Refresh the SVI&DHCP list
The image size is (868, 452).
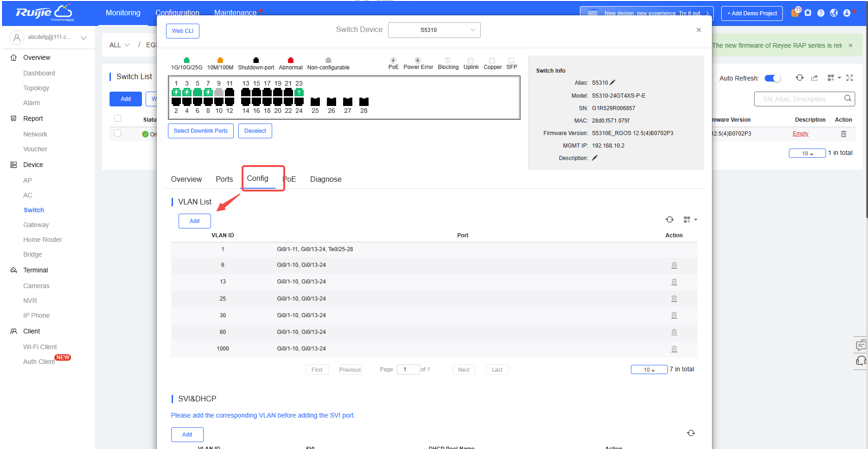691,433
